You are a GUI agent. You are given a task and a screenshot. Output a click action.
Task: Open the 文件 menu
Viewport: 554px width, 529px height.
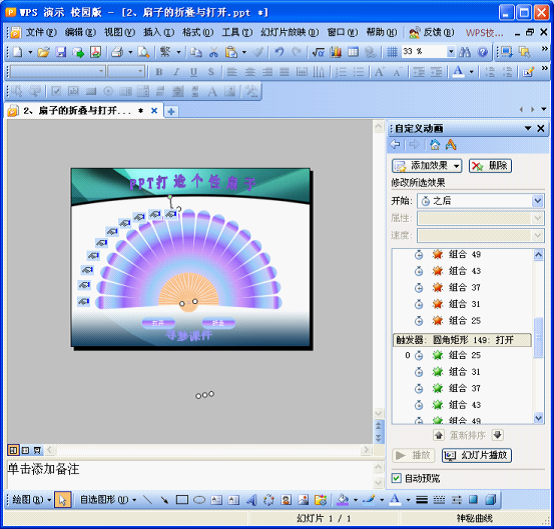[x=41, y=33]
